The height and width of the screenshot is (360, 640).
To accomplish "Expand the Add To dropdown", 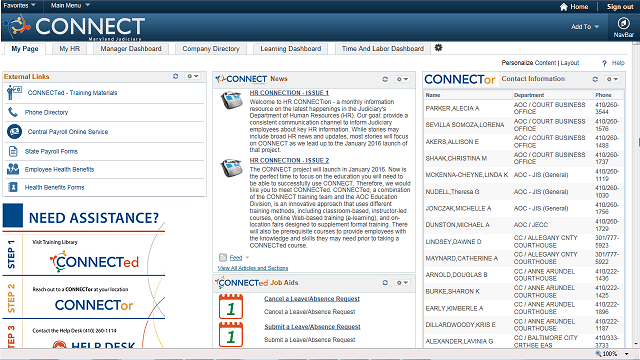I will coord(584,27).
